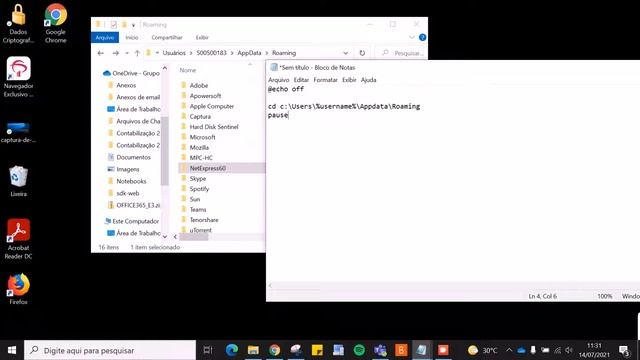Select the NetExpress60 folder

[222, 168]
